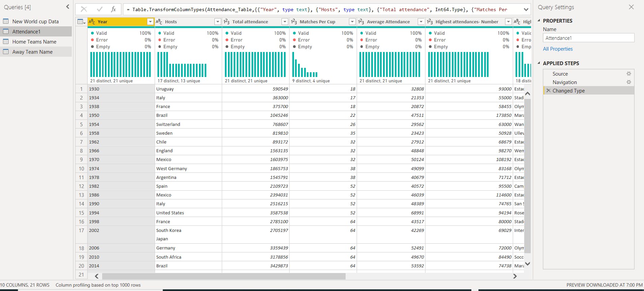
Task: Click the Hosts column distribution histogram
Action: click(x=182, y=64)
